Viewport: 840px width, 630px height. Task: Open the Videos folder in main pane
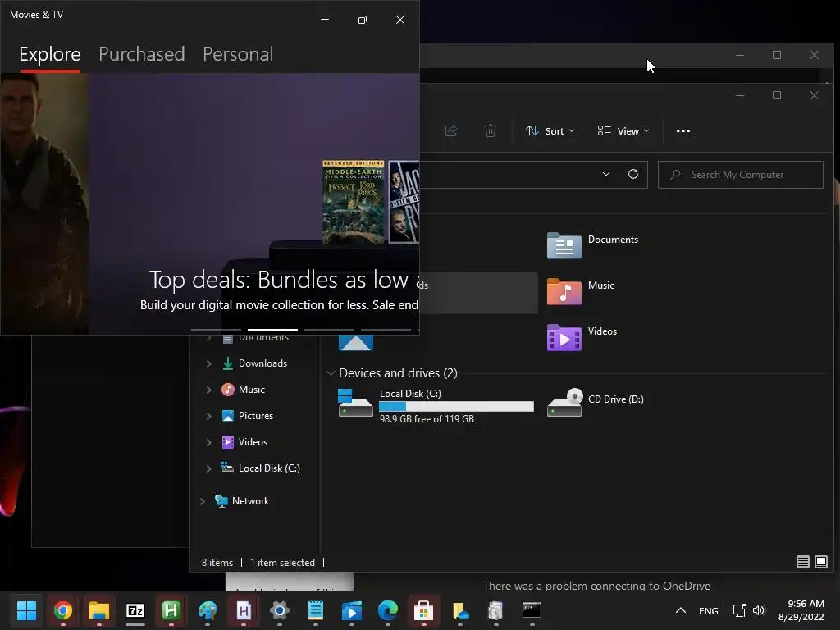click(582, 337)
